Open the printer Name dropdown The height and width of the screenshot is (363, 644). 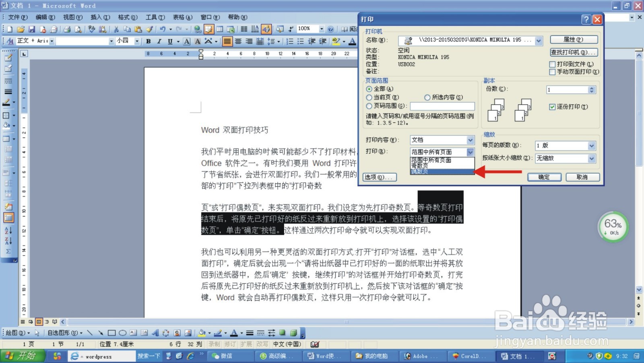[539, 41]
